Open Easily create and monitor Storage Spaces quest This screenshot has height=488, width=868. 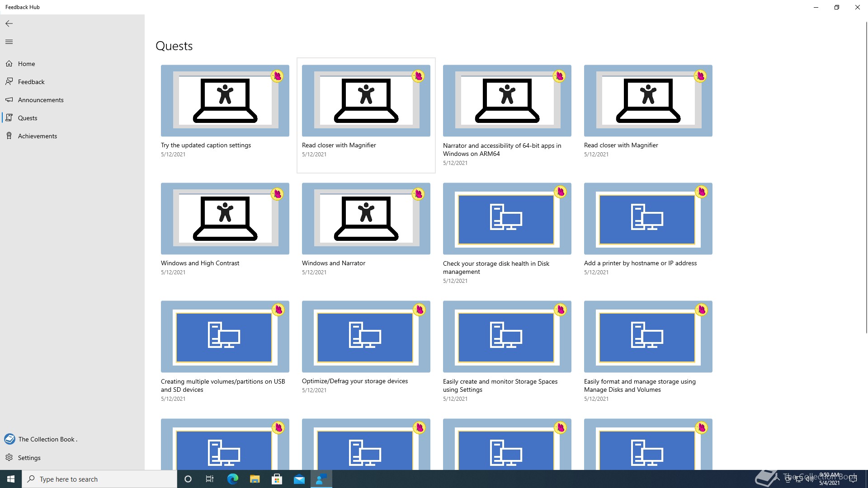500,385
